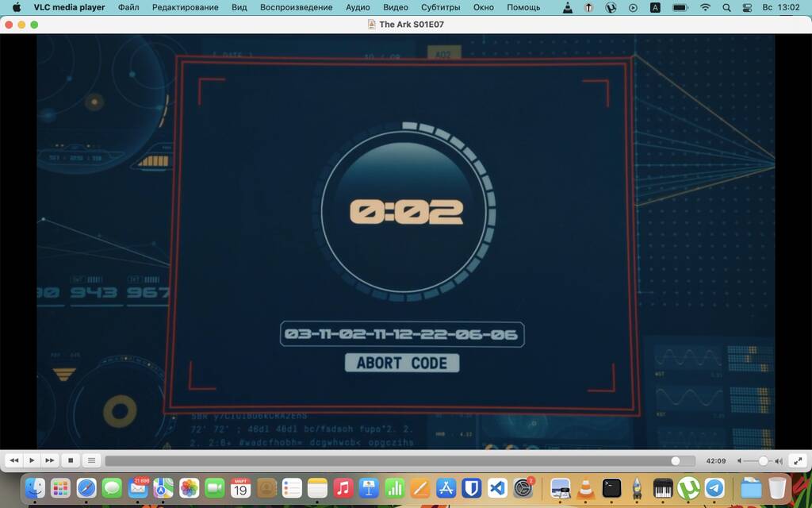Set full volume via loud speaker icon
Viewport: 812px width, 508px height.
pyautogui.click(x=779, y=461)
